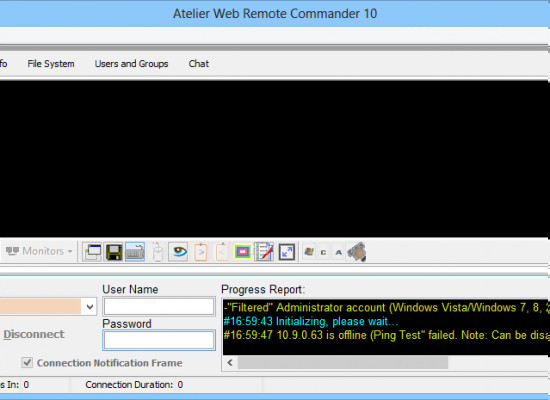The width and height of the screenshot is (550, 400).
Task: Click the rightmost device toolbar icon
Action: tap(357, 252)
